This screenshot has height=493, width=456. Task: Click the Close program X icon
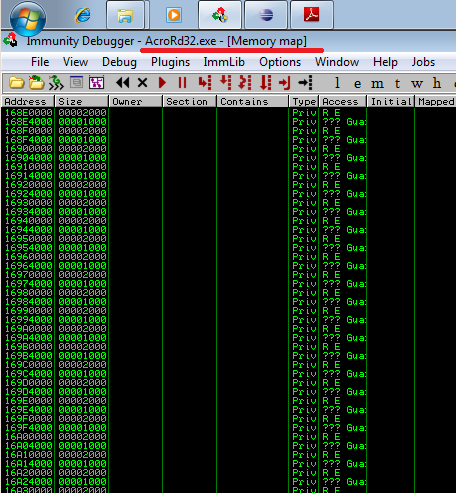(x=142, y=83)
